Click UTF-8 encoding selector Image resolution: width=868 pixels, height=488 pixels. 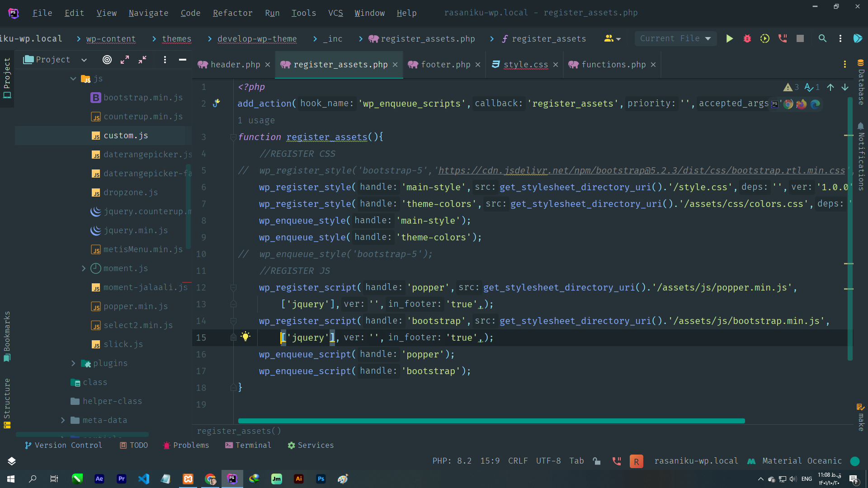click(x=548, y=461)
